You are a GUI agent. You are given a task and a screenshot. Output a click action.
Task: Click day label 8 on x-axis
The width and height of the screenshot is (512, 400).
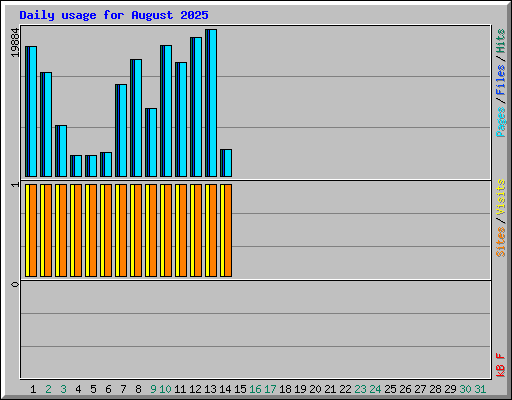(138, 389)
